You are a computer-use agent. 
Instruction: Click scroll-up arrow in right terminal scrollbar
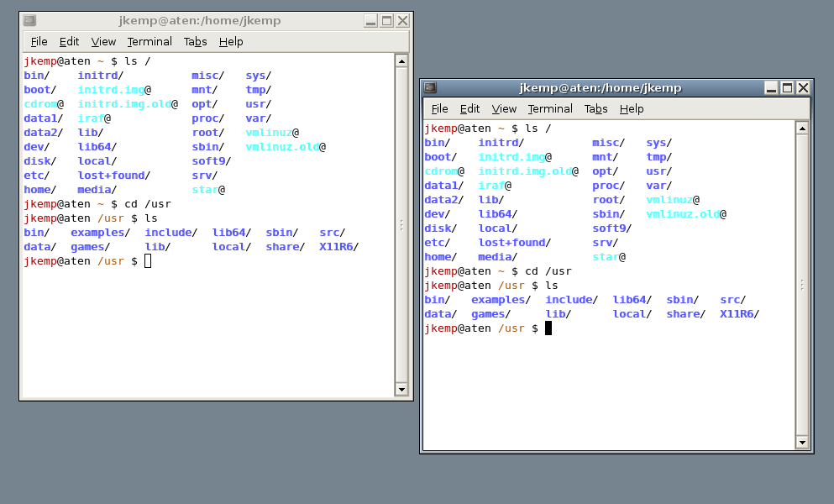point(802,129)
